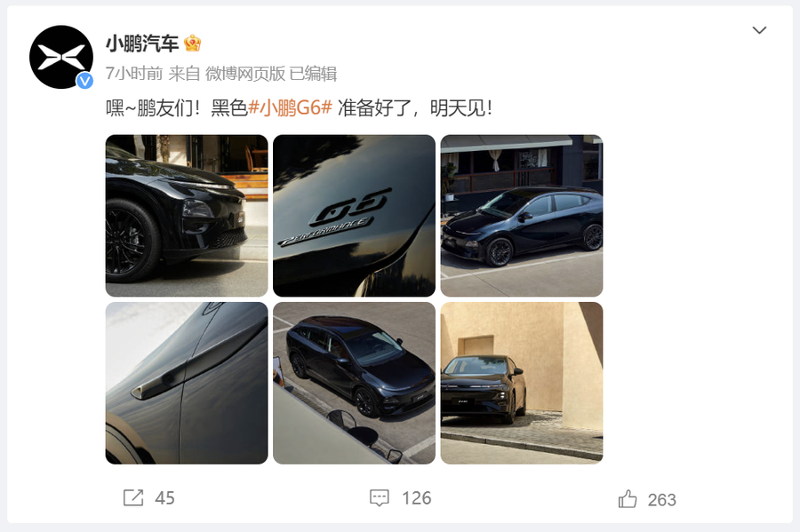This screenshot has height=532, width=800.
Task: Open the car against beige wall photo
Action: coord(522,383)
